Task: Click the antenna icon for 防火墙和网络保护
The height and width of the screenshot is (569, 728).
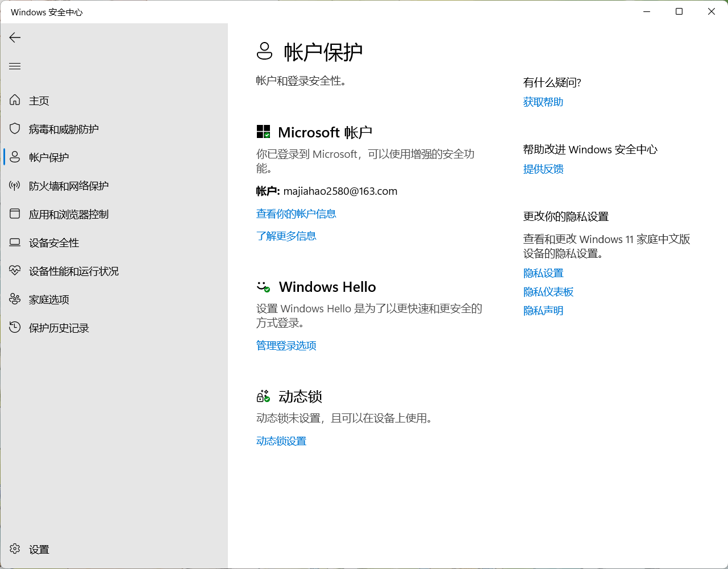Action: pos(15,186)
